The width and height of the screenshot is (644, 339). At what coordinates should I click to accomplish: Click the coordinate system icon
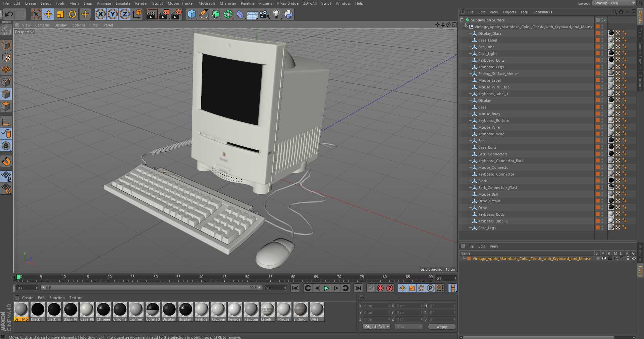137,14
